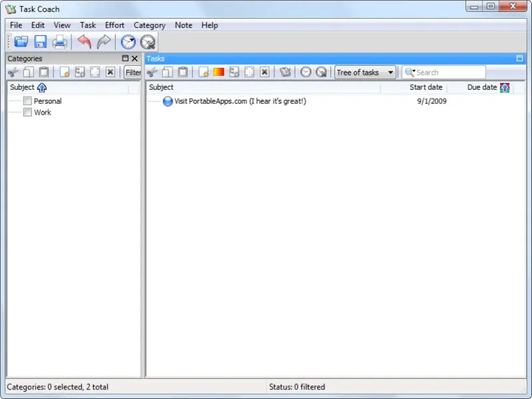
Task: Tick the Work category checkbox
Action: tap(27, 112)
